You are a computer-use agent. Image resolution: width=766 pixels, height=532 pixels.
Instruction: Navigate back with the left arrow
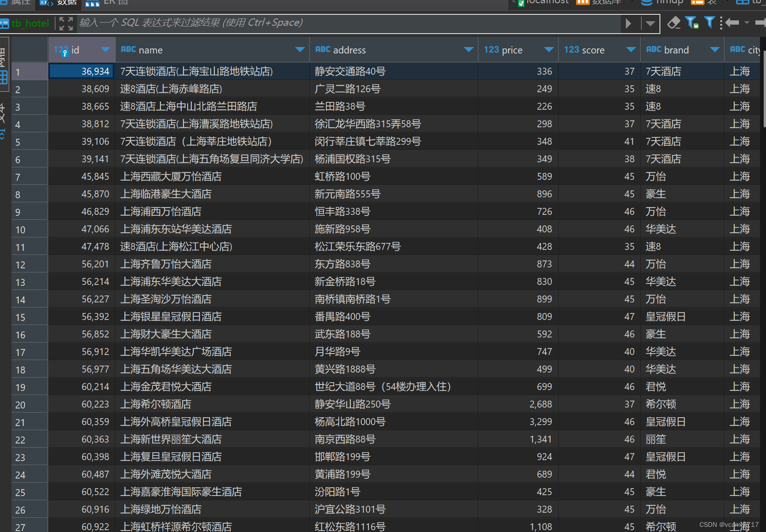pyautogui.click(x=732, y=23)
